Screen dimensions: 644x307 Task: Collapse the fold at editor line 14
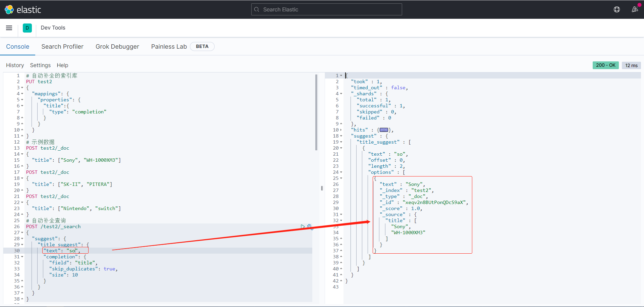pos(22,154)
